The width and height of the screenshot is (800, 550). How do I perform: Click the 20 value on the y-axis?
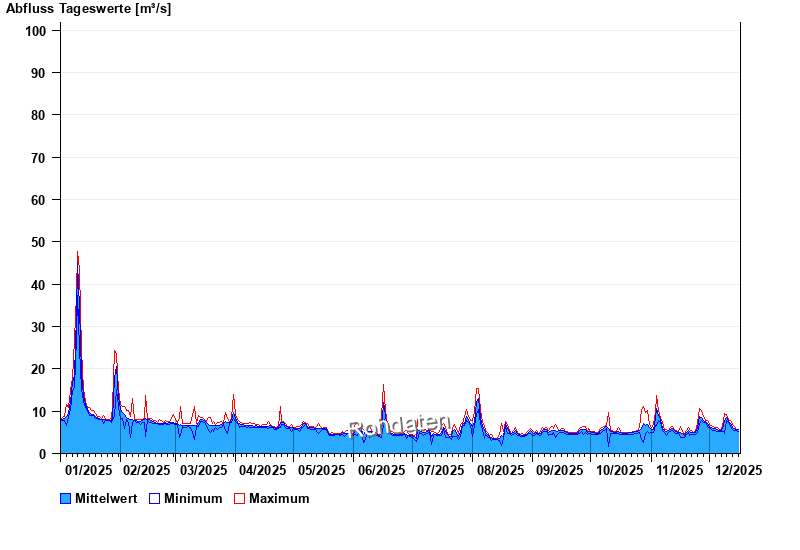(40, 369)
